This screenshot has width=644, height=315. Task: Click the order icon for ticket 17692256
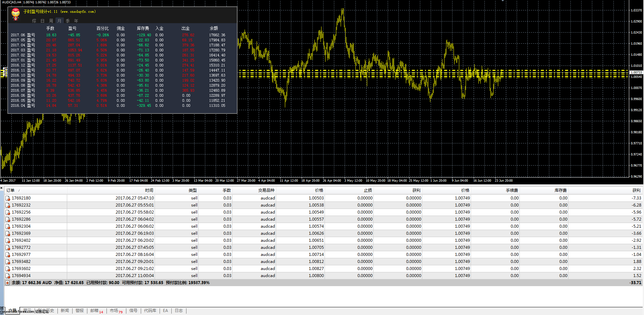[x=8, y=212]
